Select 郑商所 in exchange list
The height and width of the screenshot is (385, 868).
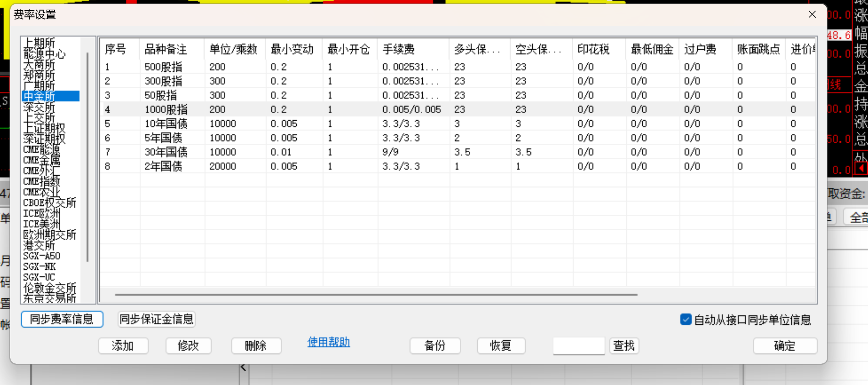coord(39,75)
